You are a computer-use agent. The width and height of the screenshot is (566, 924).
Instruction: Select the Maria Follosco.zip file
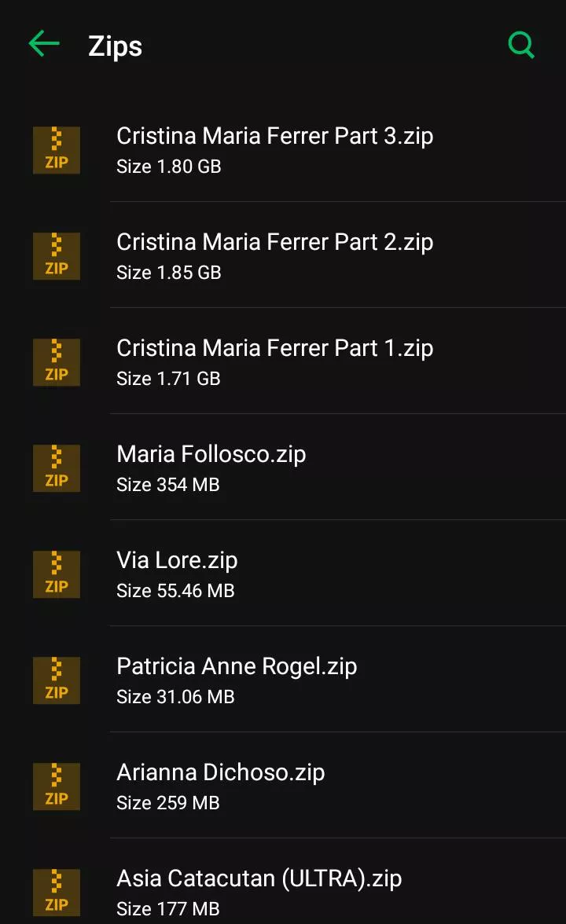point(211,454)
